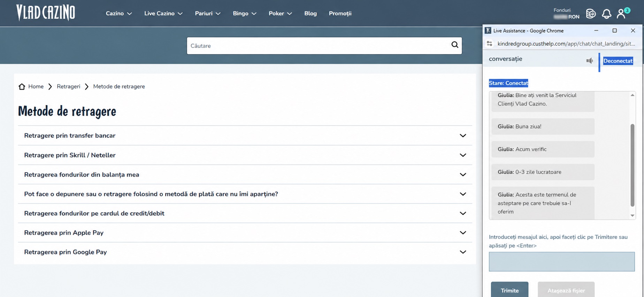Click the Deconectat button in chat
Screen dimensions: 644x297
[x=618, y=61]
